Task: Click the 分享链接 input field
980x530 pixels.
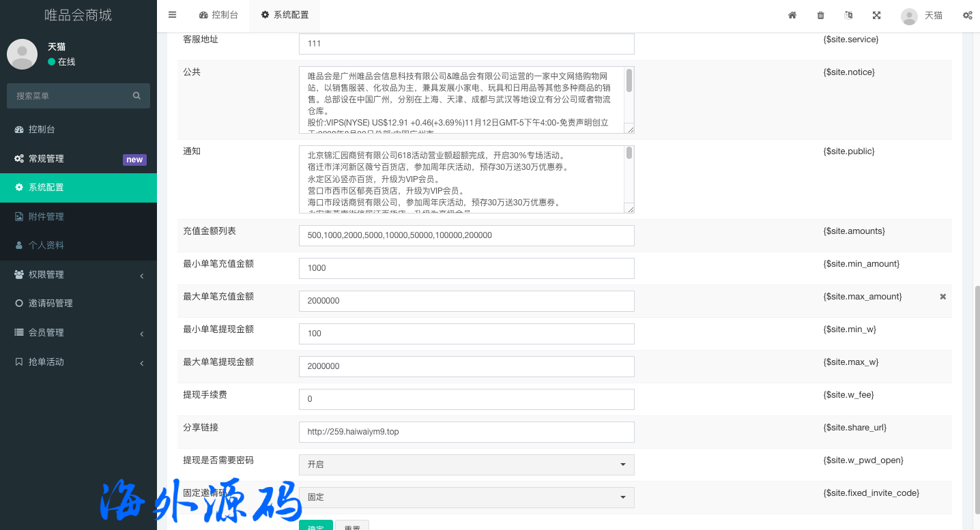Action: (466, 432)
